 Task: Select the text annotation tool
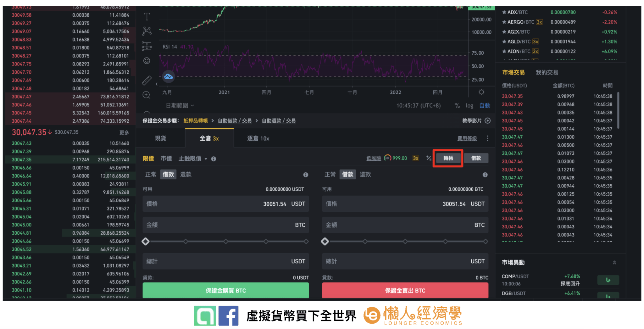coord(147,16)
